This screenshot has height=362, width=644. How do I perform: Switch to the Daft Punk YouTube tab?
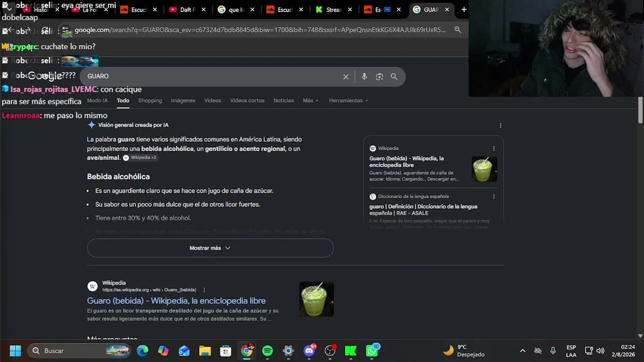tap(188, 10)
